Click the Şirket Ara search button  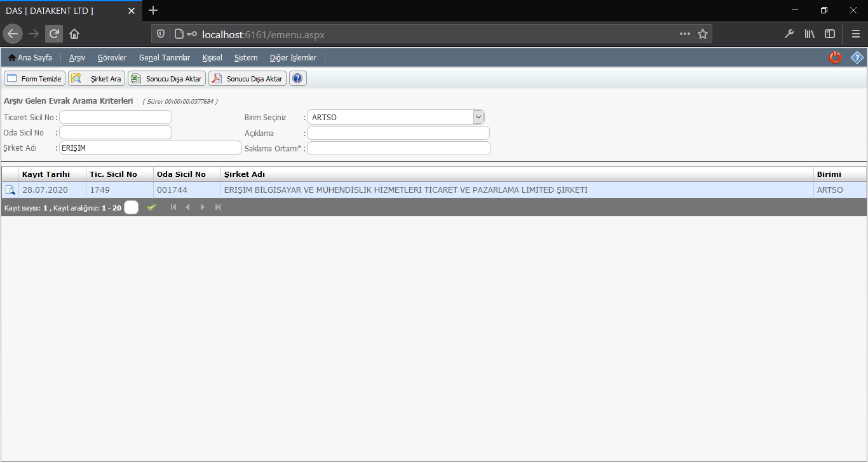tap(97, 79)
